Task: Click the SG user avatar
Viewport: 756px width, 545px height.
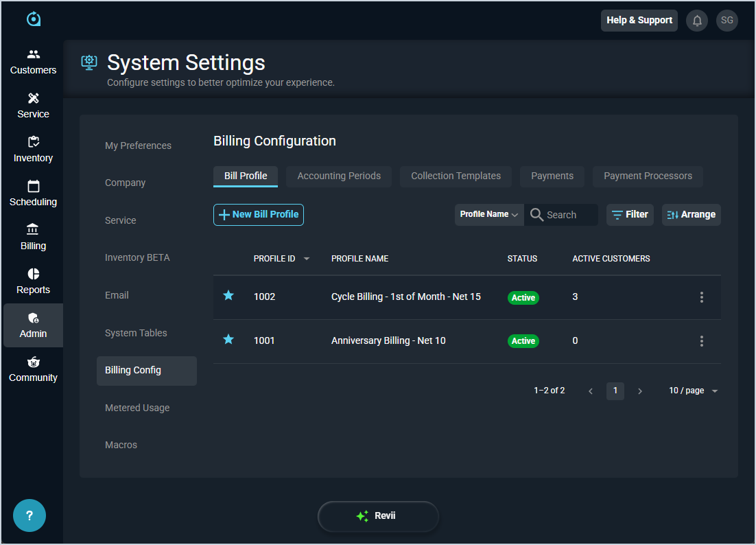Action: (x=727, y=21)
